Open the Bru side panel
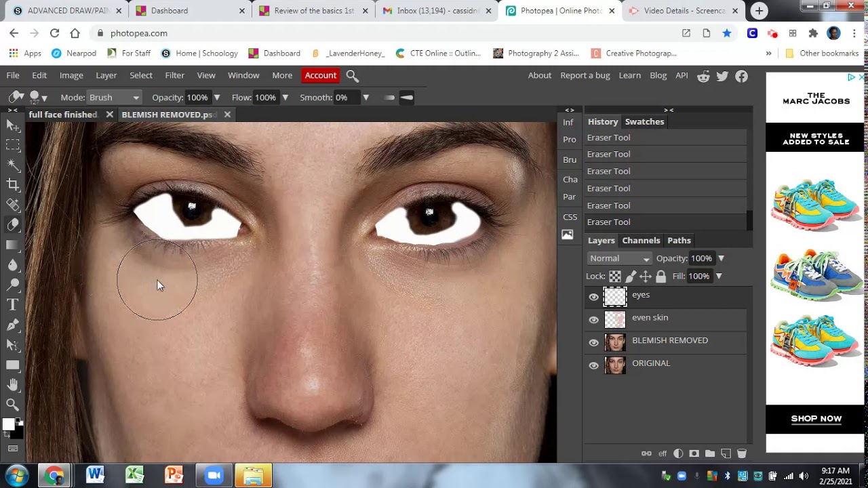The width and height of the screenshot is (868, 488). pyautogui.click(x=570, y=159)
